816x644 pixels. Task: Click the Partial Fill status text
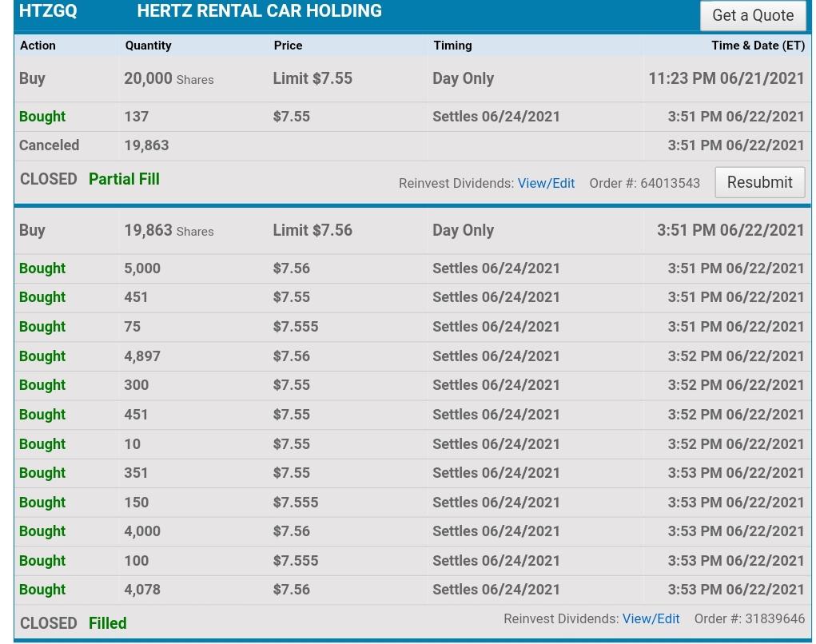pos(124,179)
